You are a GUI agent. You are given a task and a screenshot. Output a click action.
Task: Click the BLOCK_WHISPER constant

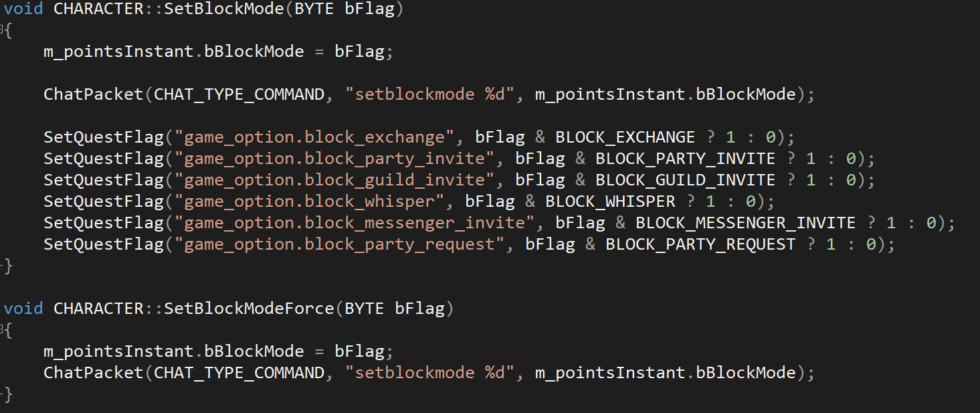click(x=610, y=201)
